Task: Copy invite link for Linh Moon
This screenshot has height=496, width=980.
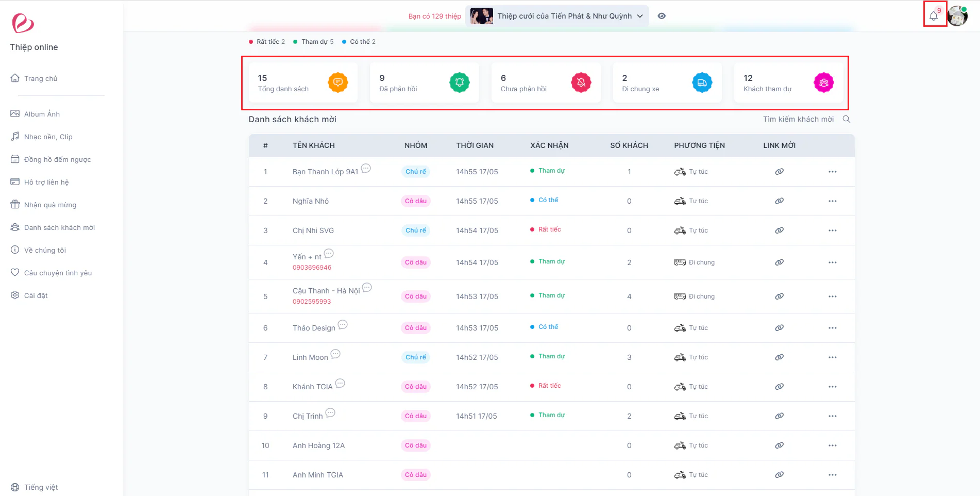Action: tap(780, 357)
